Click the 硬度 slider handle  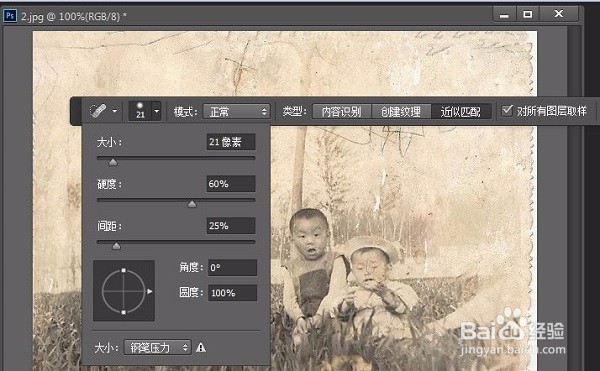[192, 204]
